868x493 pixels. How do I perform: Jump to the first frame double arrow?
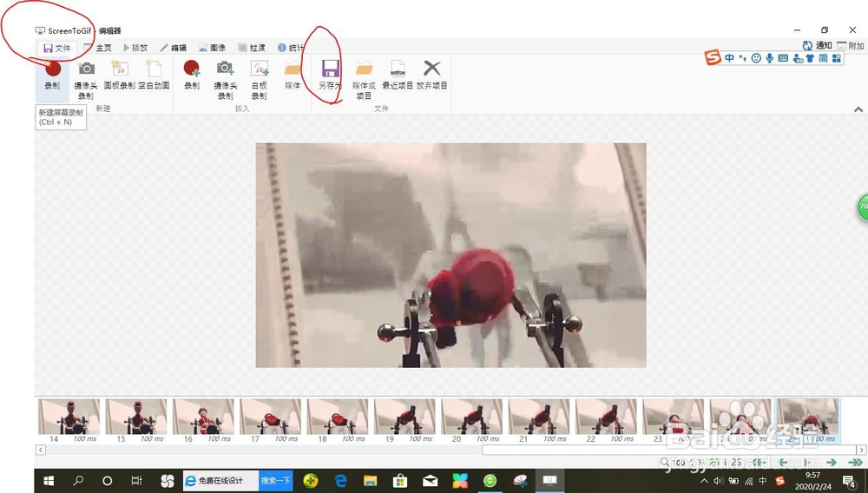[759, 462]
